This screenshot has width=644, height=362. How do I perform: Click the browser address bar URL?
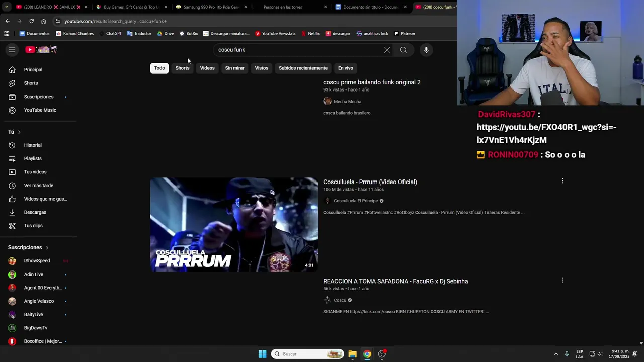point(115,21)
